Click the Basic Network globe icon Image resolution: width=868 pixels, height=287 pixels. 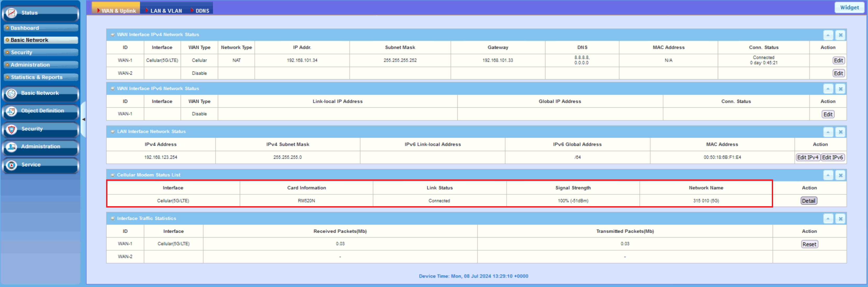pyautogui.click(x=12, y=93)
